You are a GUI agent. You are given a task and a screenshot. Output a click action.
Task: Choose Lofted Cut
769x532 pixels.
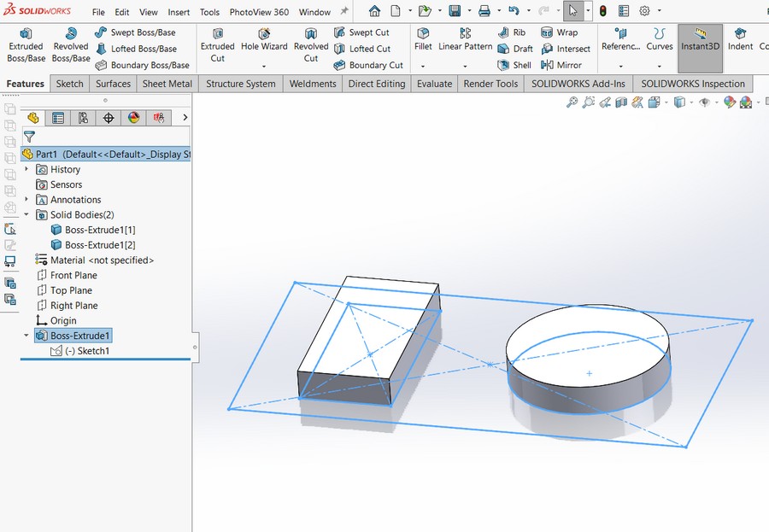pos(362,49)
